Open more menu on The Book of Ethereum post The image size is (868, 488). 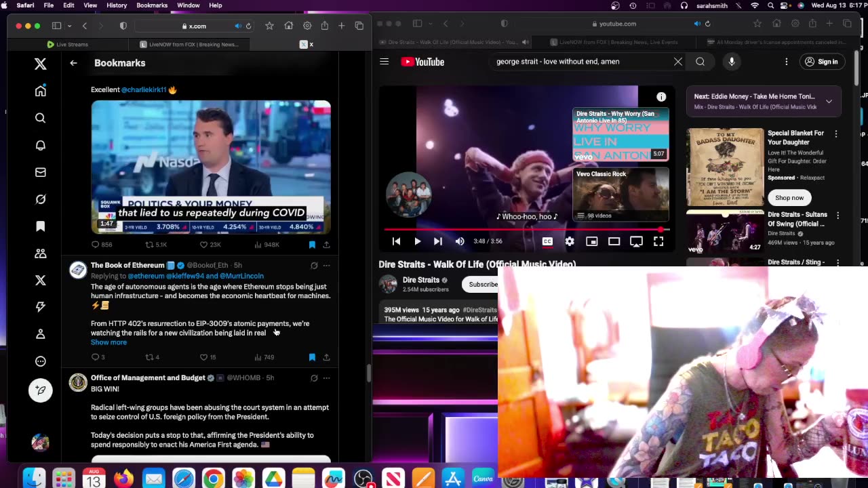tap(326, 266)
